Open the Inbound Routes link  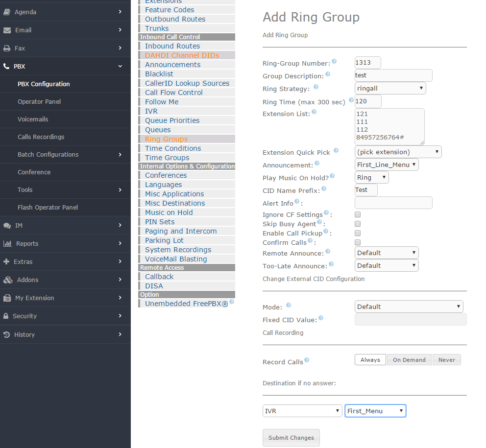172,46
